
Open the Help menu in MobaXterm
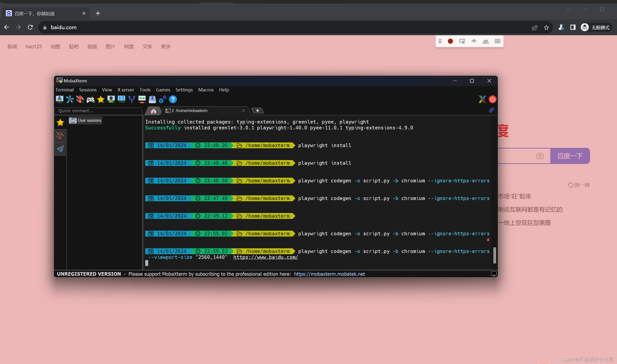(x=224, y=90)
